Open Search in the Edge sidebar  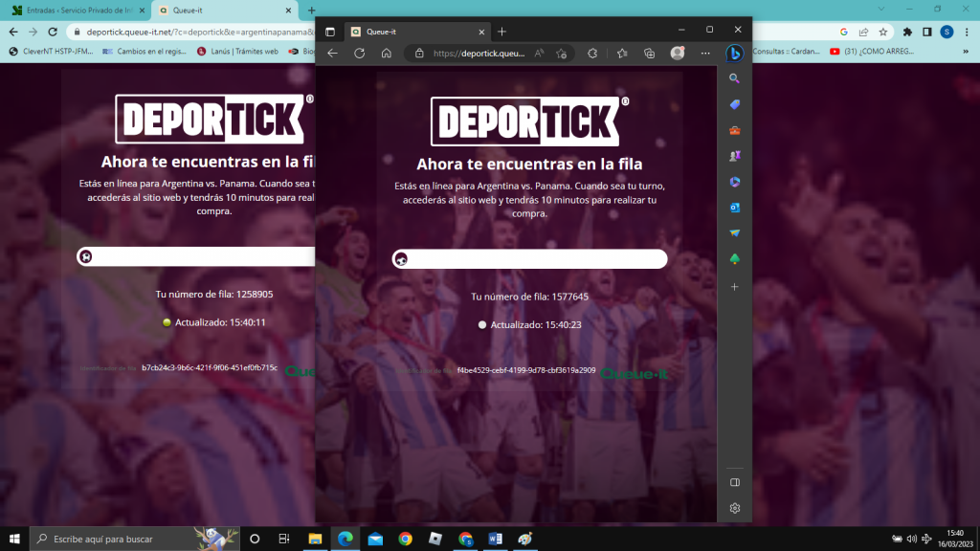pyautogui.click(x=734, y=78)
